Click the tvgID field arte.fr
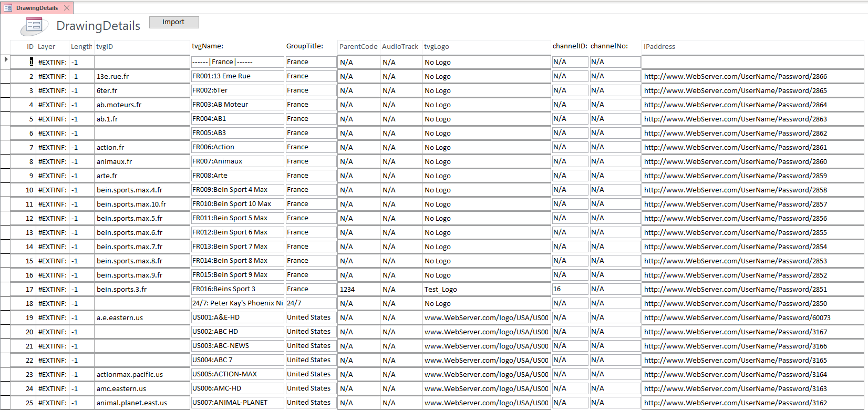 click(142, 176)
